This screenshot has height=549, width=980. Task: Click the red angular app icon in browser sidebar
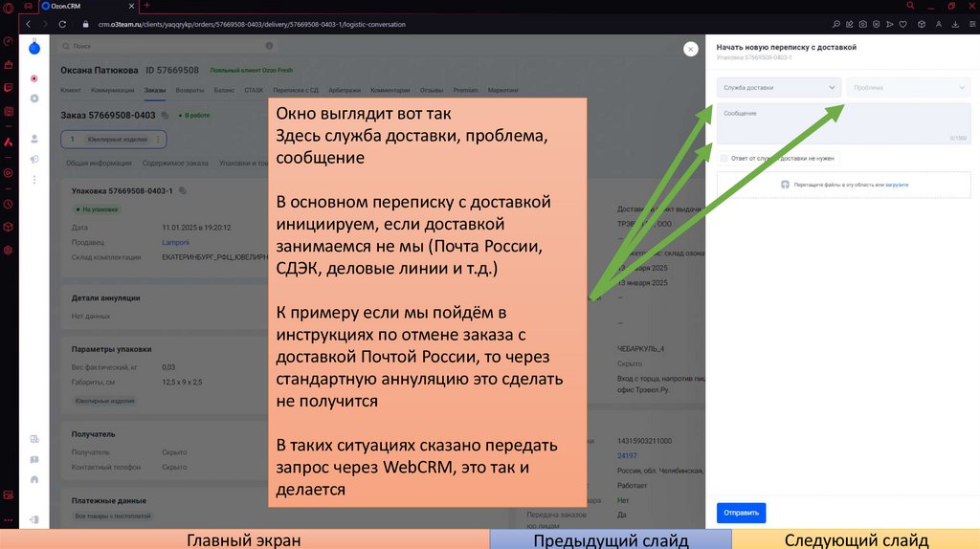[8, 143]
